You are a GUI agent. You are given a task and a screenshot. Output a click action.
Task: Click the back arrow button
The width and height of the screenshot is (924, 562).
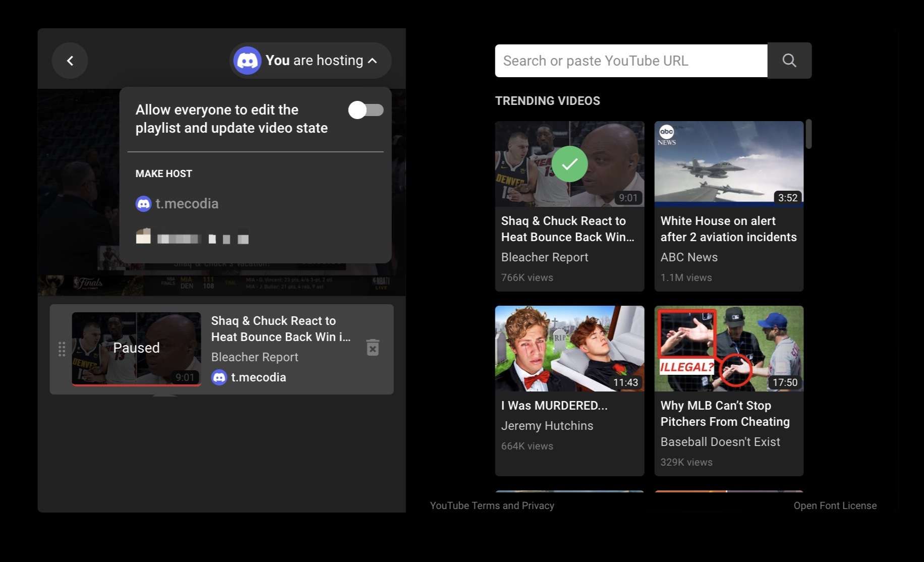click(x=70, y=61)
